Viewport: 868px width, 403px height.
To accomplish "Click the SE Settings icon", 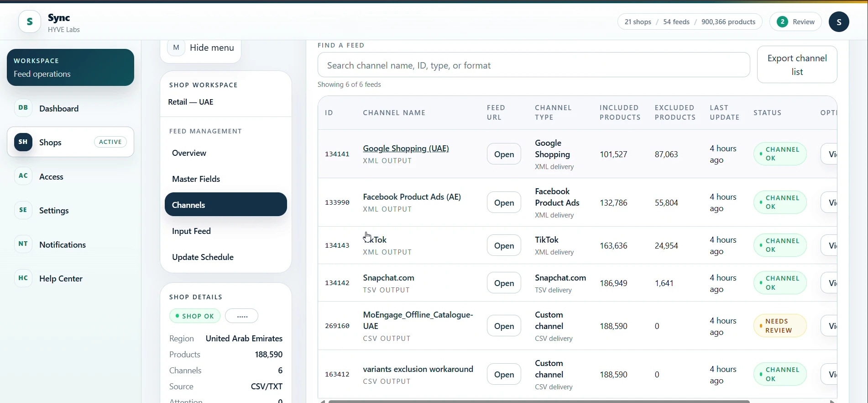I will [23, 210].
